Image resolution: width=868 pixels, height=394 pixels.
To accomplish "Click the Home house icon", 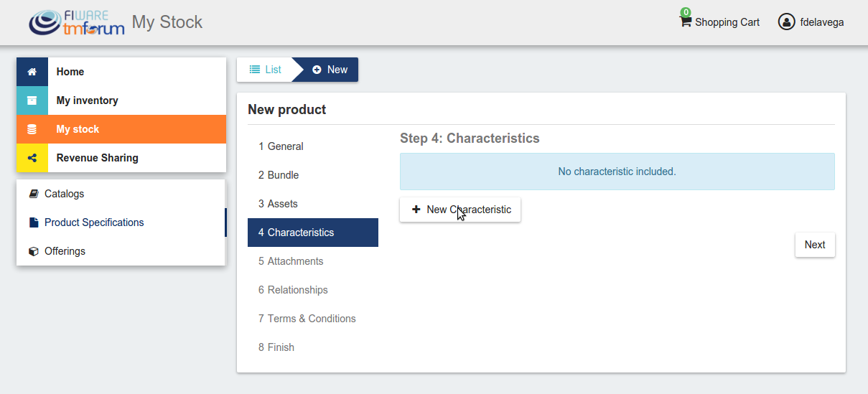I will (32, 72).
